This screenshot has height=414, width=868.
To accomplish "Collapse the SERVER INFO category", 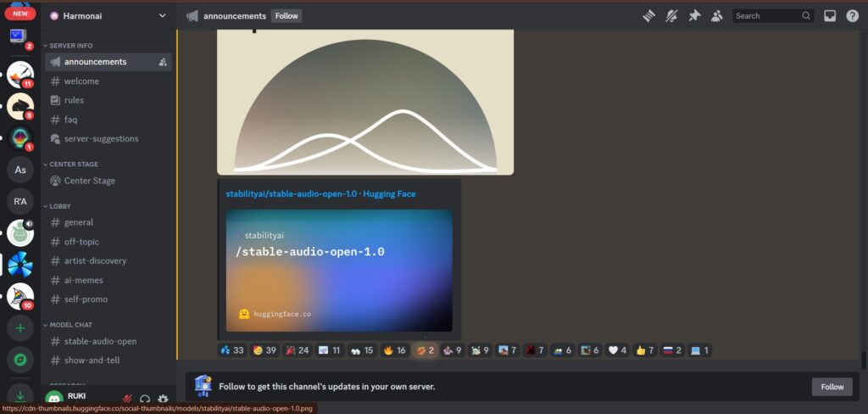I will [x=70, y=45].
